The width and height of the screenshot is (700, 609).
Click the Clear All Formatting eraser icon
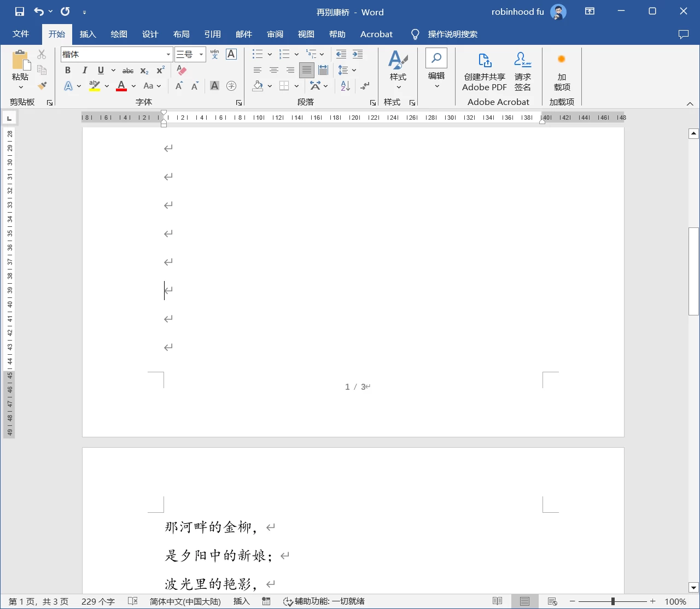[181, 70]
